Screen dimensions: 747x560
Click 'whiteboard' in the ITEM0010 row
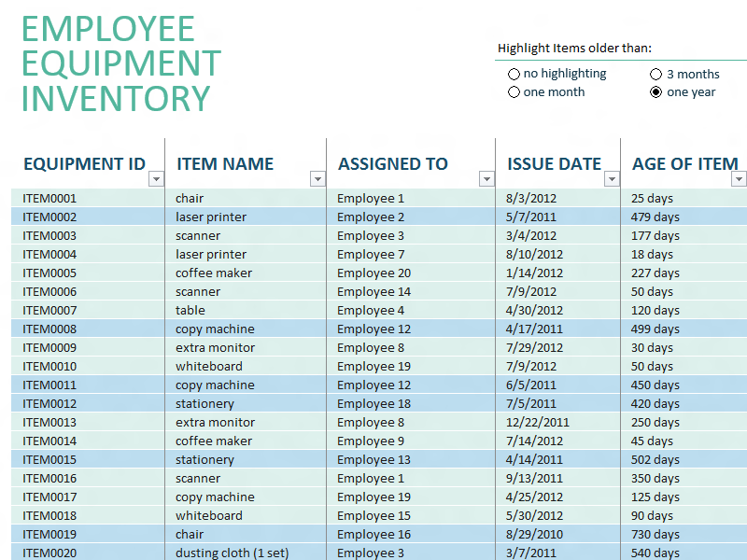click(x=246, y=366)
